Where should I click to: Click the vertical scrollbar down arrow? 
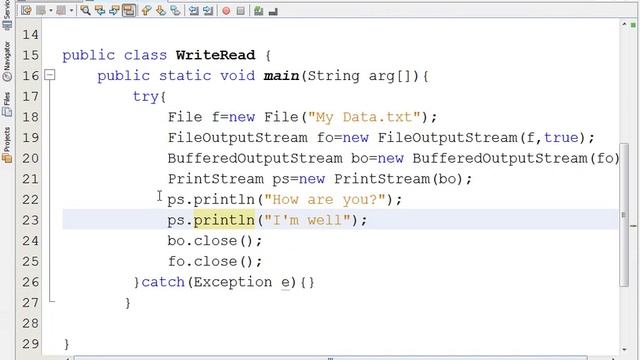(624, 350)
